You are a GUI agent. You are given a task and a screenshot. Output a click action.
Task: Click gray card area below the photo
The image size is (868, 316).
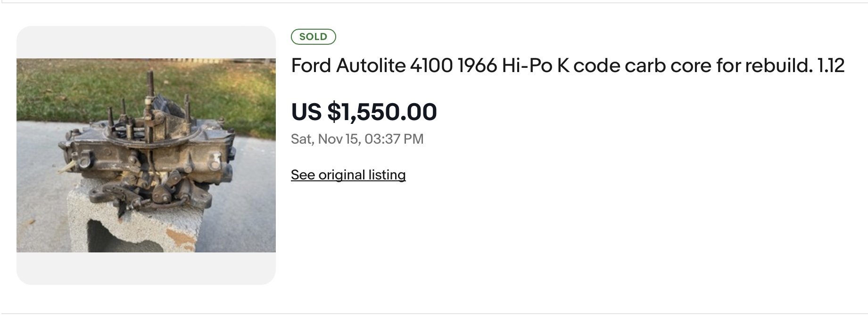[146, 268]
